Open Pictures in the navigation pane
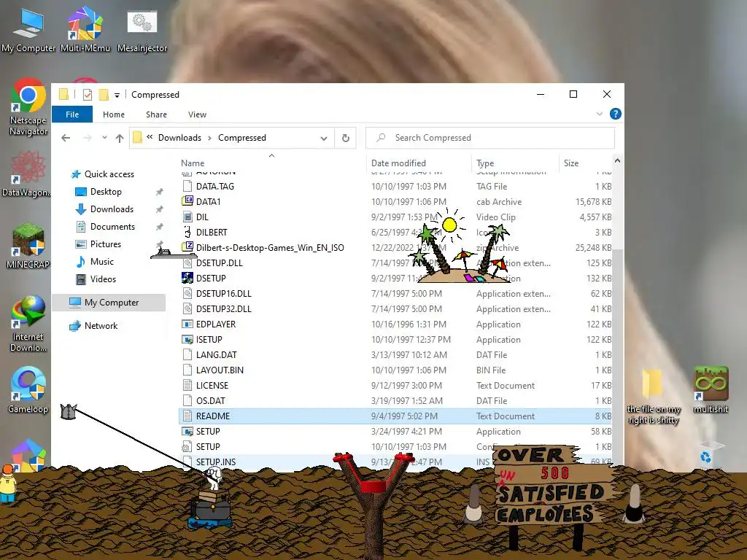 coord(105,244)
